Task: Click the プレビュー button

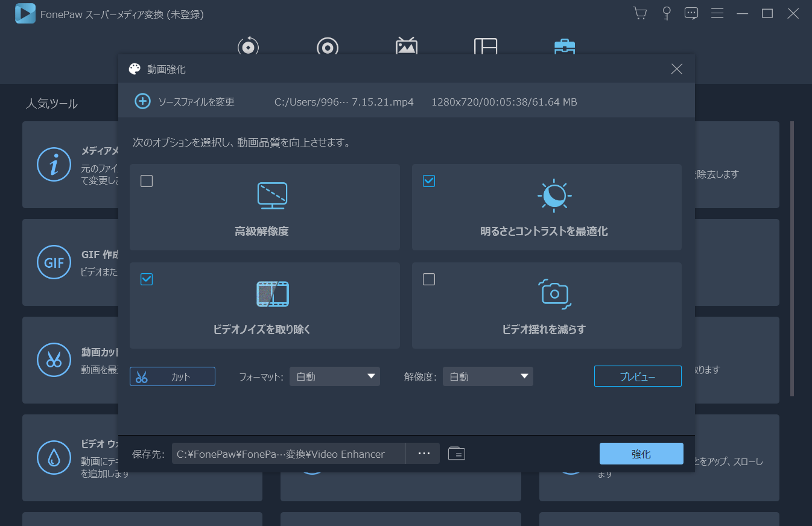Action: click(x=638, y=376)
